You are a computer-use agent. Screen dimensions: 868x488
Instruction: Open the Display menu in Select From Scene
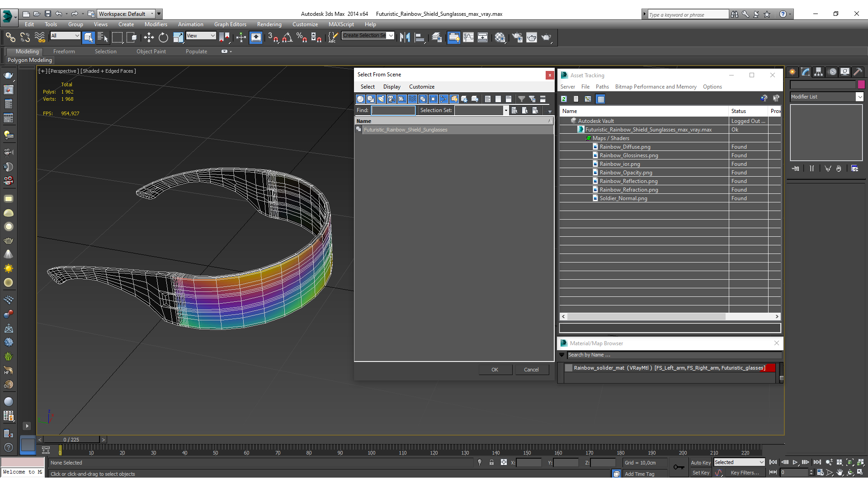(392, 87)
